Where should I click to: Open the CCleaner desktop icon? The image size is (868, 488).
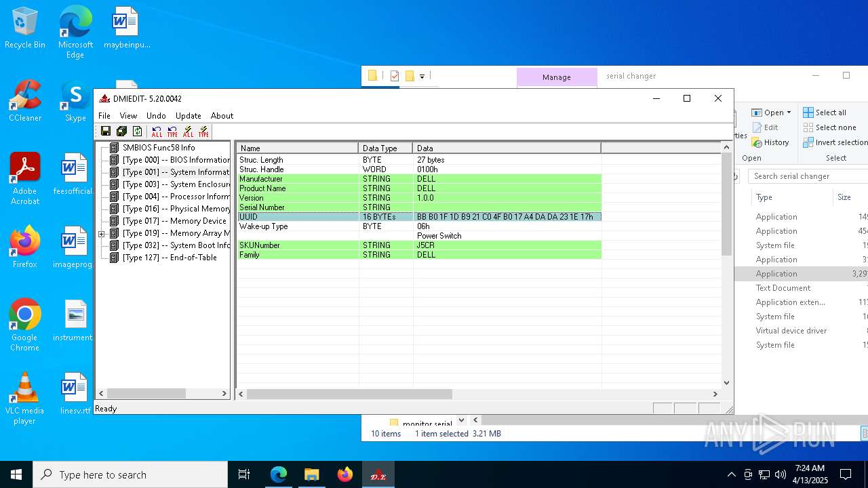tap(25, 102)
